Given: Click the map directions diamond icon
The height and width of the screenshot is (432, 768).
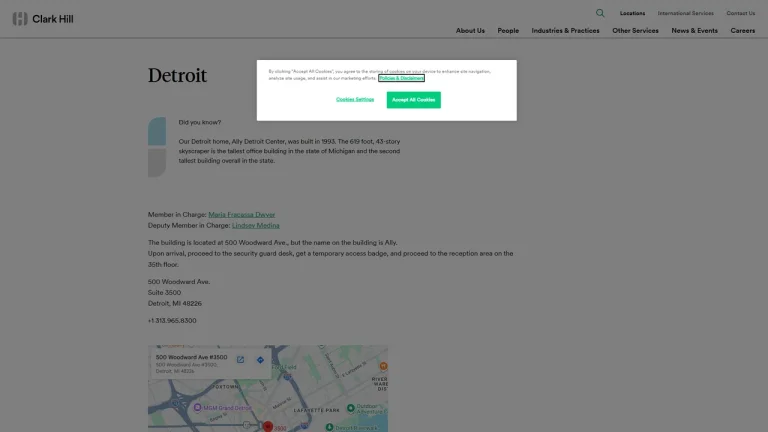Looking at the screenshot, I should tap(260, 360).
